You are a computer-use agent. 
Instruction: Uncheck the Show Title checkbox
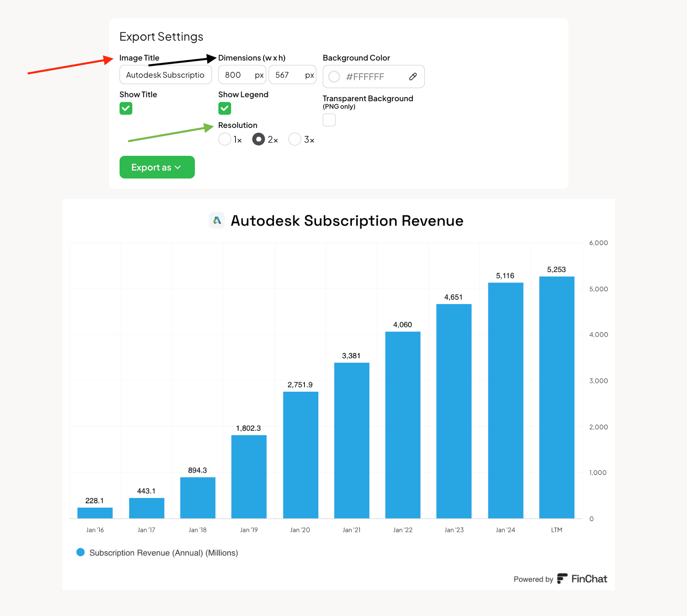[126, 108]
